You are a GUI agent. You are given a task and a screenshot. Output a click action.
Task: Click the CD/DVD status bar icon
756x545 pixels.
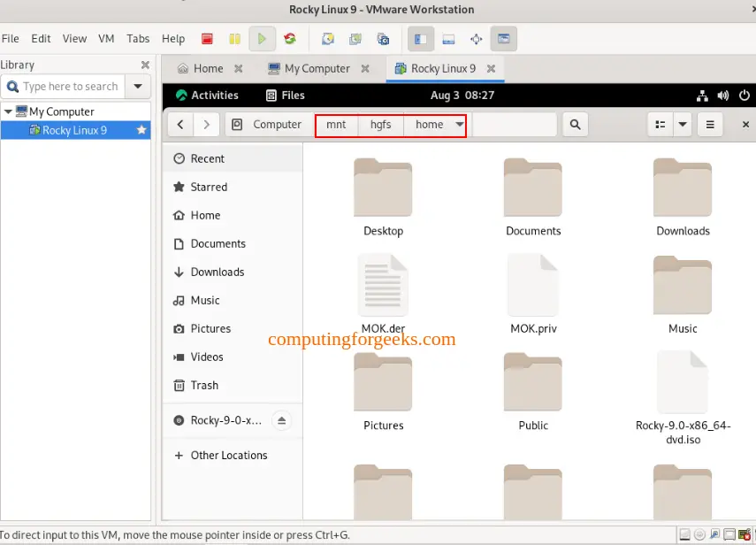699,534
